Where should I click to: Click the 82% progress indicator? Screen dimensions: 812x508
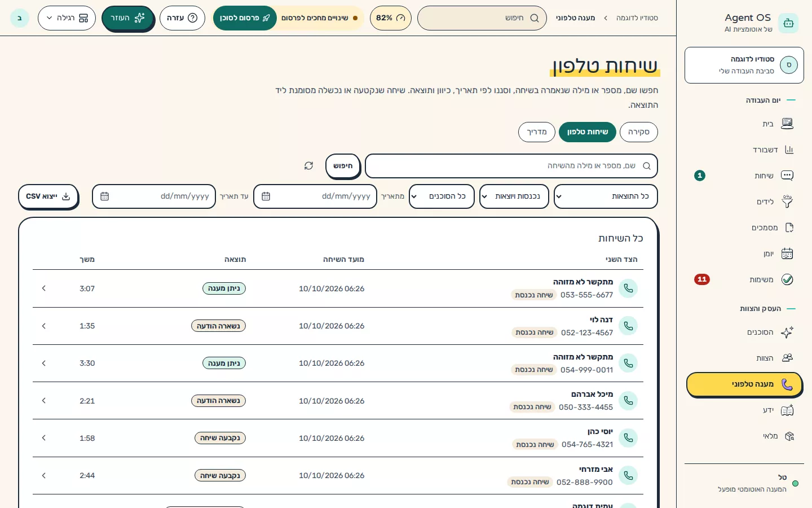[391, 18]
